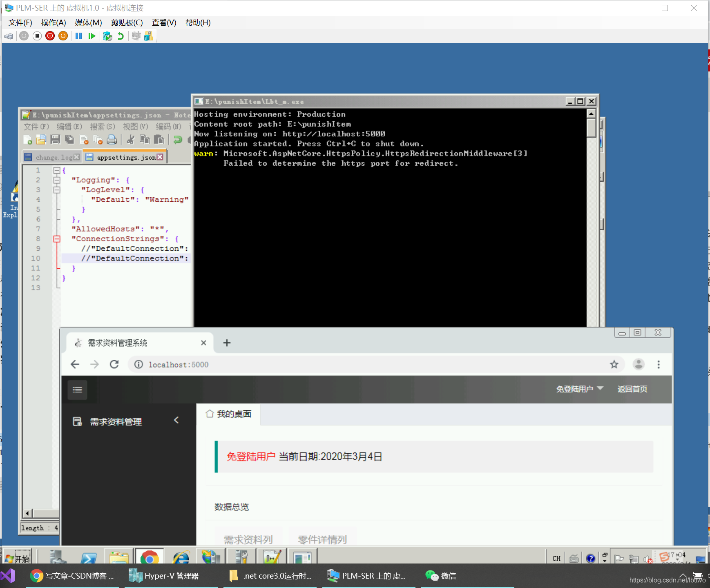Open the 文件(F) menu of VM connection
The height and width of the screenshot is (588, 710).
(20, 22)
